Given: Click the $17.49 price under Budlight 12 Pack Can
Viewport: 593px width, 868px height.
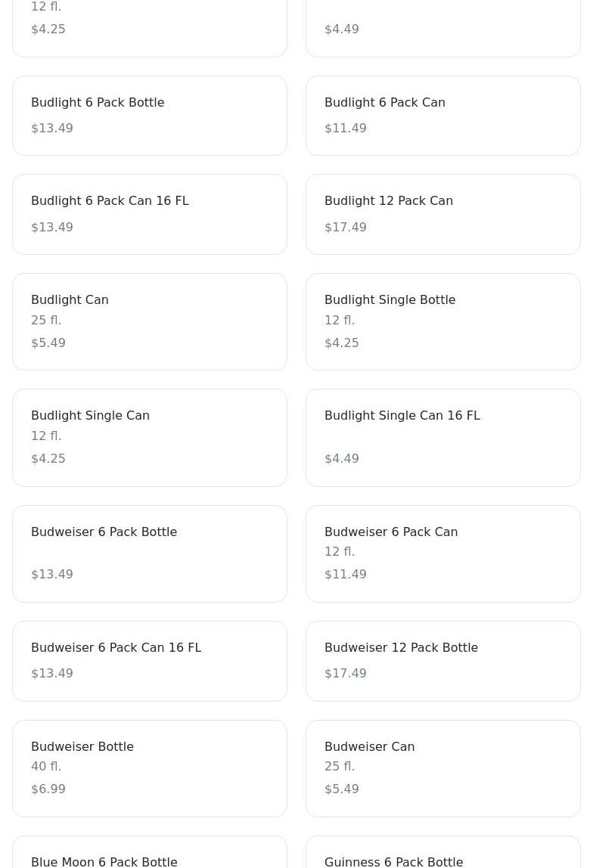Looking at the screenshot, I should click(345, 227).
